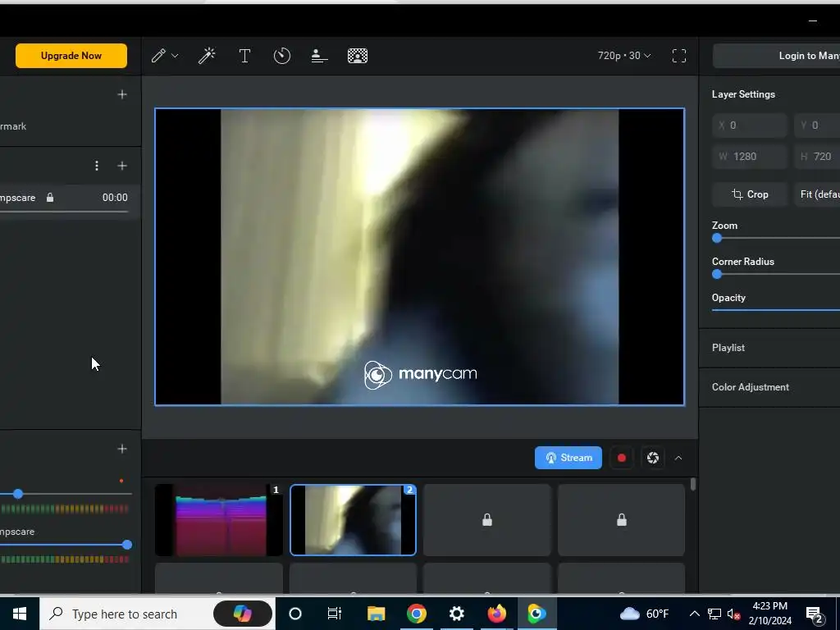Open the Lower Third tool
Image resolution: width=840 pixels, height=630 pixels.
click(319, 56)
